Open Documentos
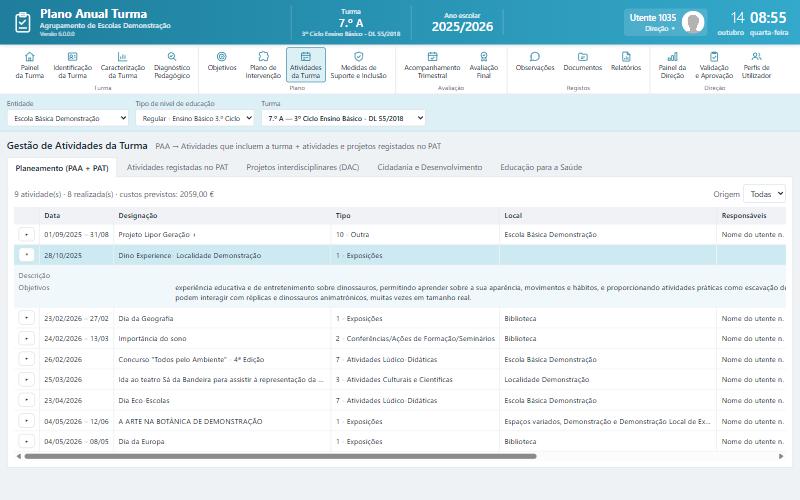Viewport: 800px width, 500px height. coord(583,61)
